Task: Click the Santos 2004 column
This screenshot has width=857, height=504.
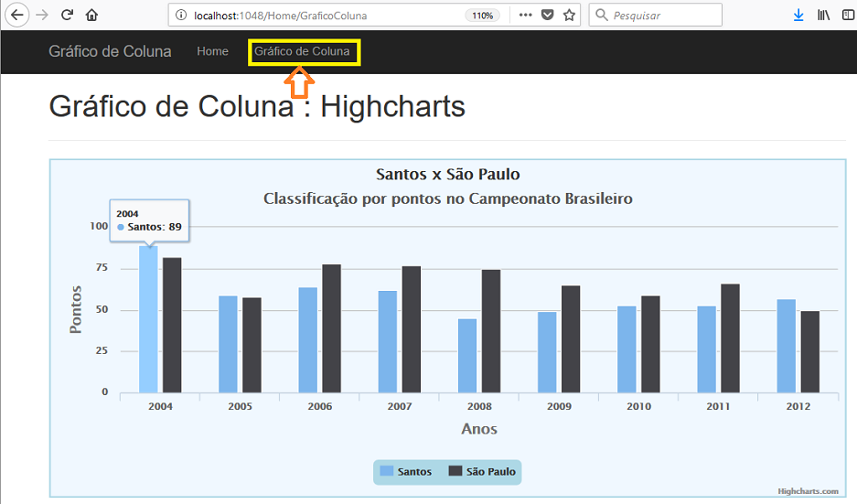Action: pos(148,319)
